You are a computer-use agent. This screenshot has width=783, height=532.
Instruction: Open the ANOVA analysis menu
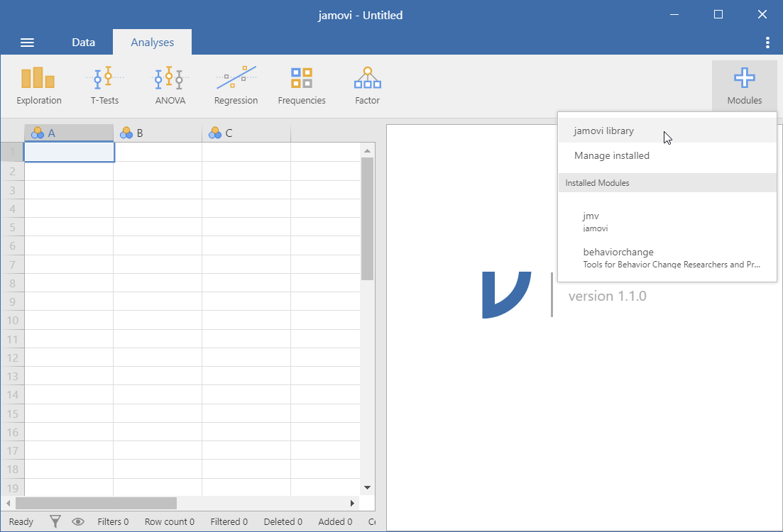(170, 86)
